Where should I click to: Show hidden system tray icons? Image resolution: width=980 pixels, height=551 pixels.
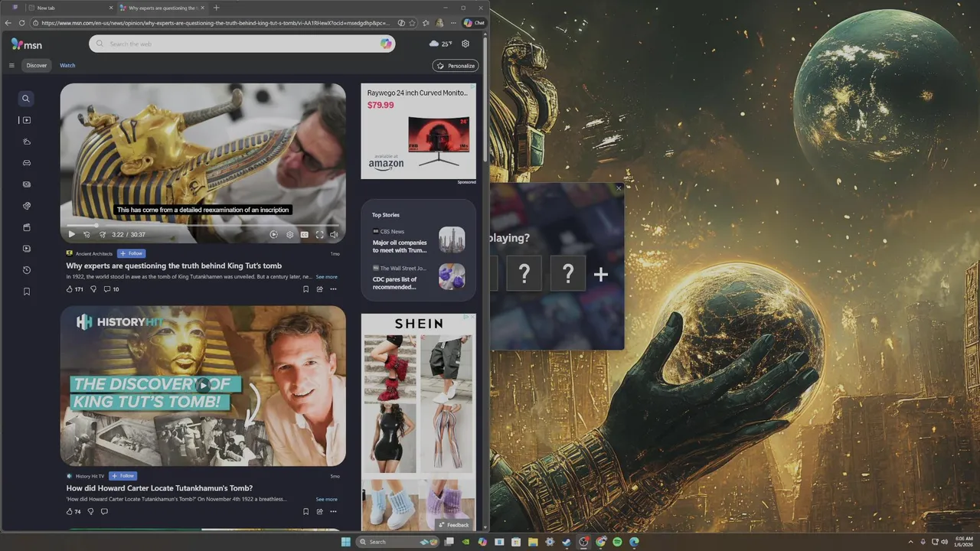(x=910, y=542)
